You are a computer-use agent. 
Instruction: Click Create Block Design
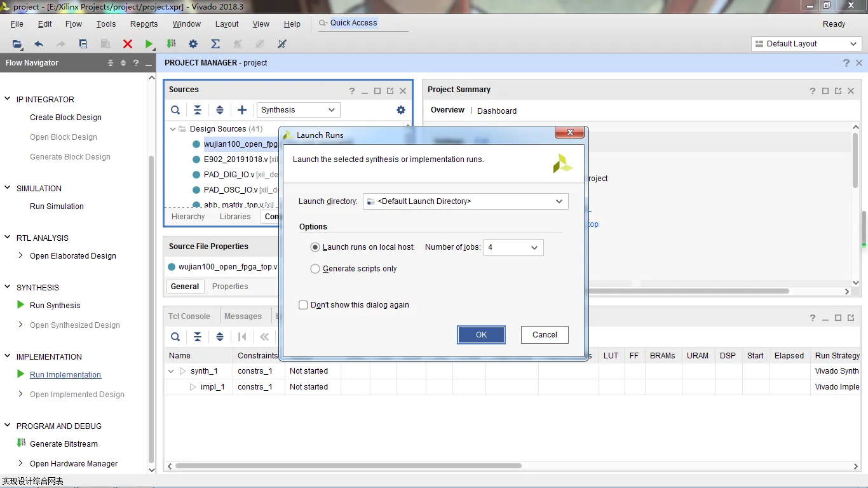65,118
